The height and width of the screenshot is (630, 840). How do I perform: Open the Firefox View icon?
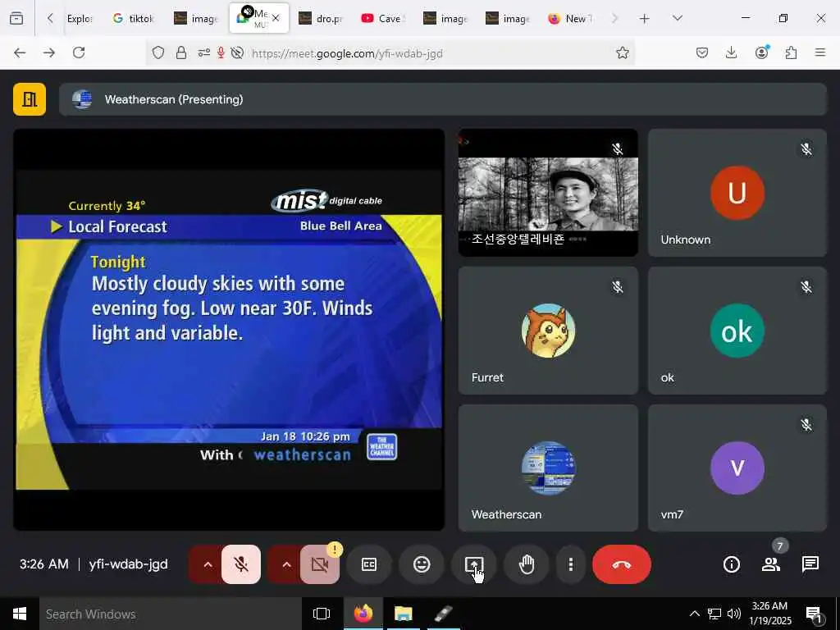16,18
